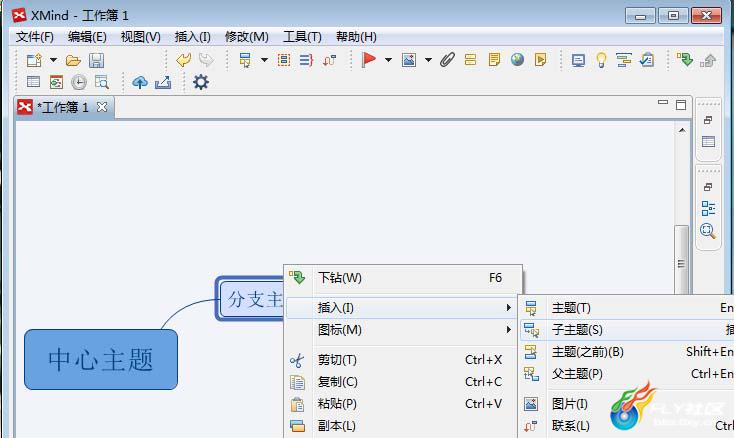Select 联系(L) in the insert submenu
The height and width of the screenshot is (438, 734).
(x=626, y=426)
